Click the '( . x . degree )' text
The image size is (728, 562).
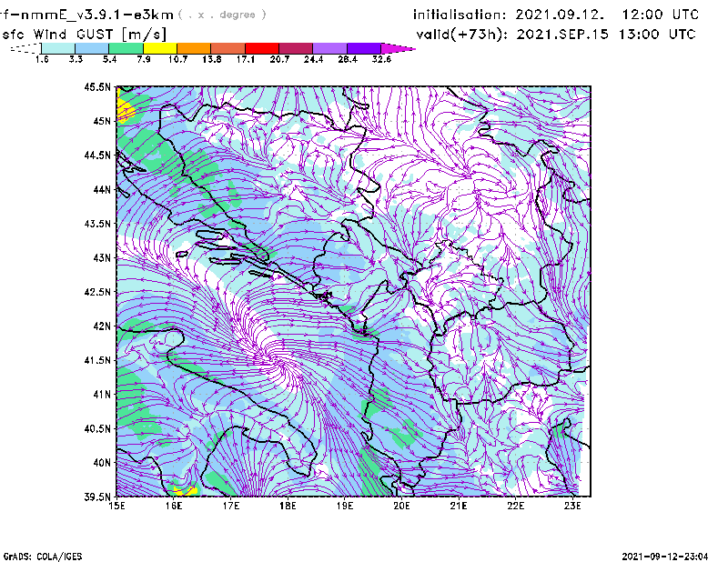pos(222,15)
